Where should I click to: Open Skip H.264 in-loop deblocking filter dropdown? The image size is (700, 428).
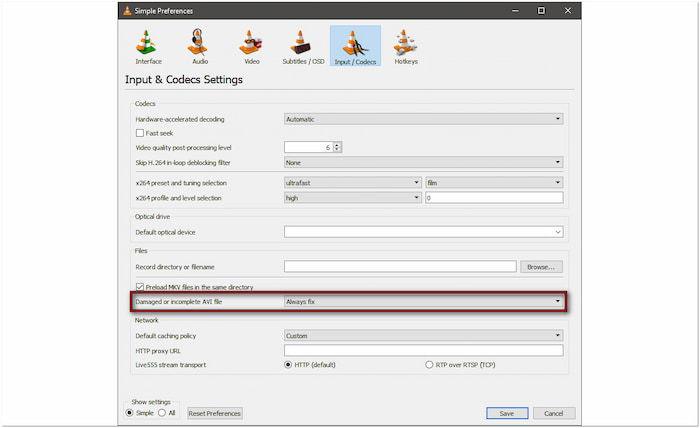point(423,162)
